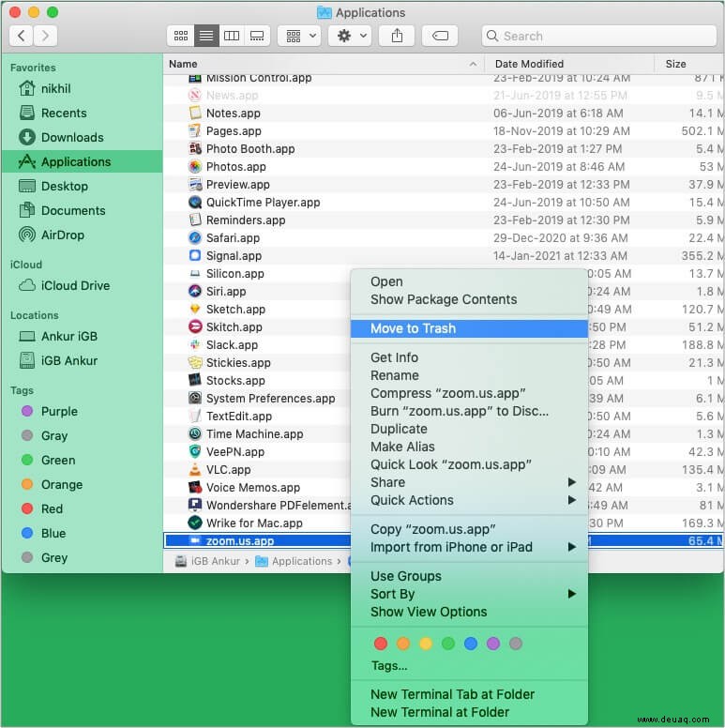725x728 pixels.
Task: Choose Show View Options
Action: click(x=469, y=612)
